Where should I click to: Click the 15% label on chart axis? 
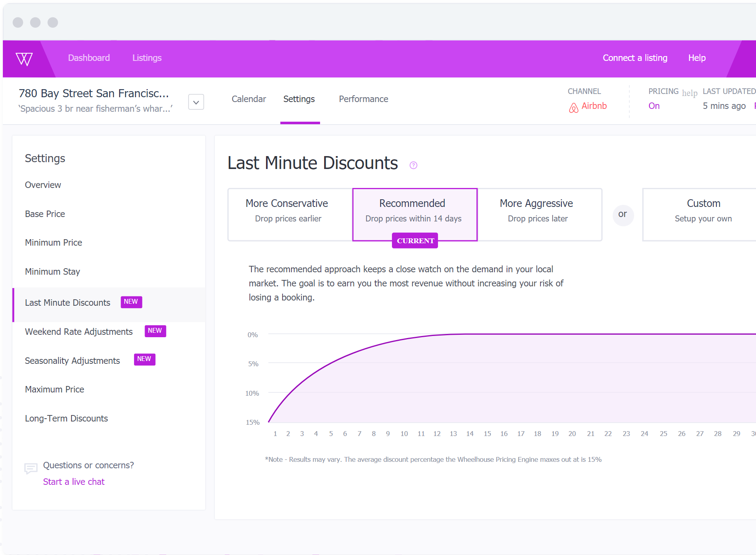(x=253, y=422)
